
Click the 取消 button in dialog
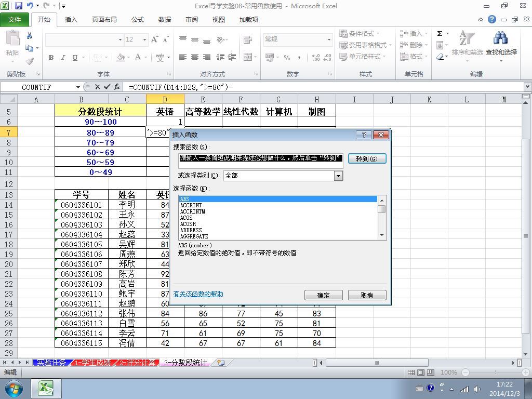tap(367, 295)
